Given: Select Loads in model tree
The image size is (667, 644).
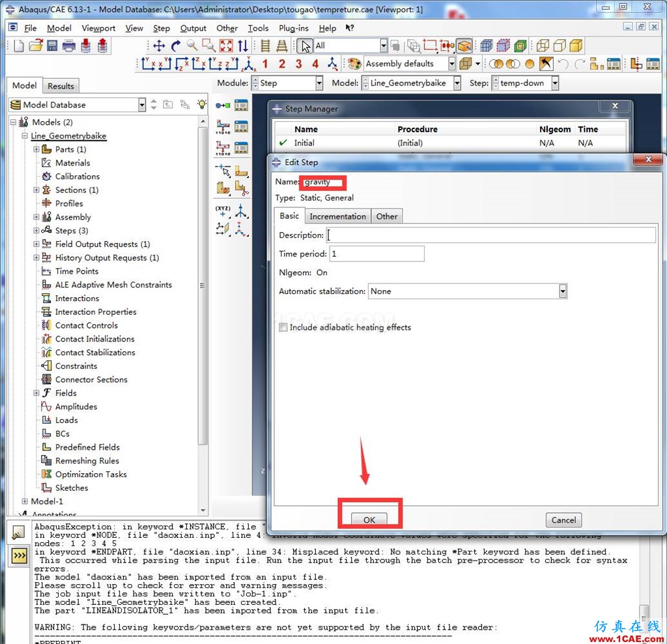Looking at the screenshot, I should coord(66,420).
